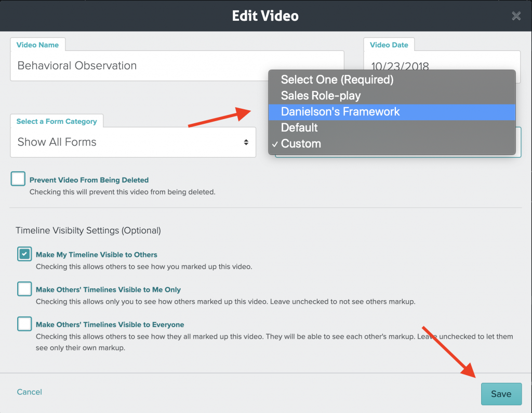Choose 'Select One (Required)' option
Viewport: 532px width, 413px height.
[392, 80]
